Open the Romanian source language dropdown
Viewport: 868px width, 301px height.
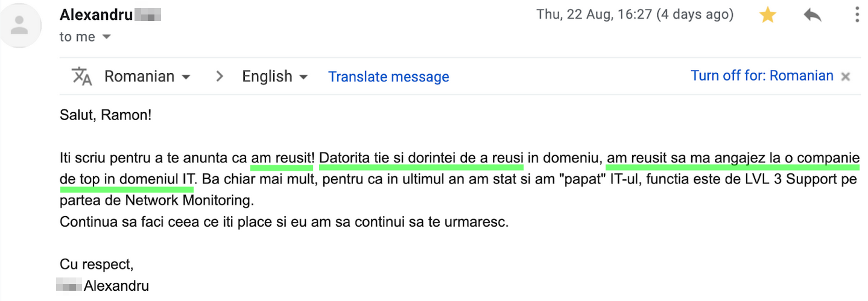(147, 77)
